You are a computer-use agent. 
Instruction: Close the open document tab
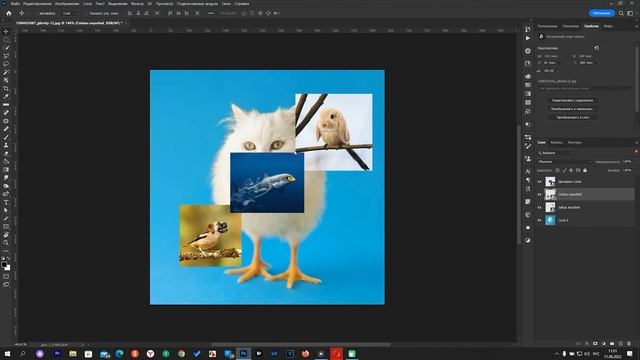[x=126, y=23]
